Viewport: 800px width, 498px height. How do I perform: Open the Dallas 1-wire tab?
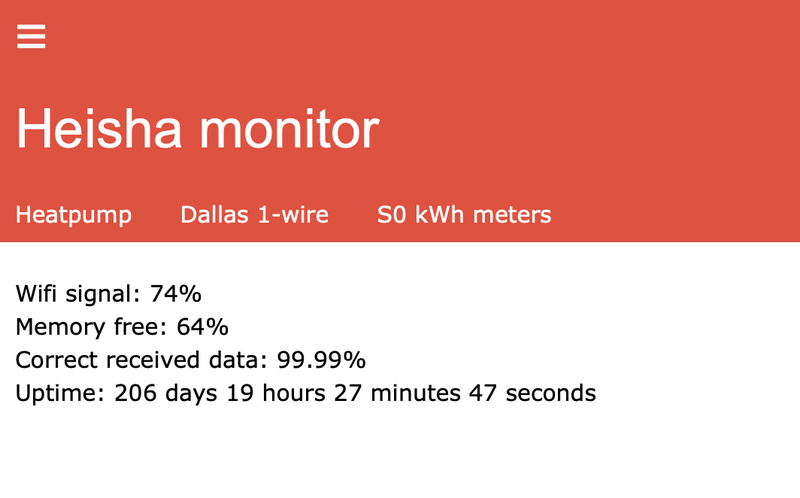pyautogui.click(x=254, y=215)
